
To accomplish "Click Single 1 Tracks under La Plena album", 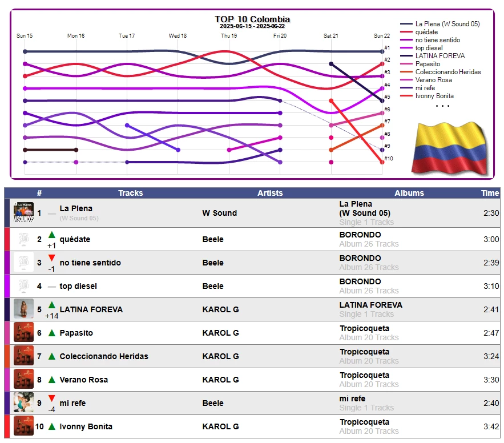I will tap(366, 222).
